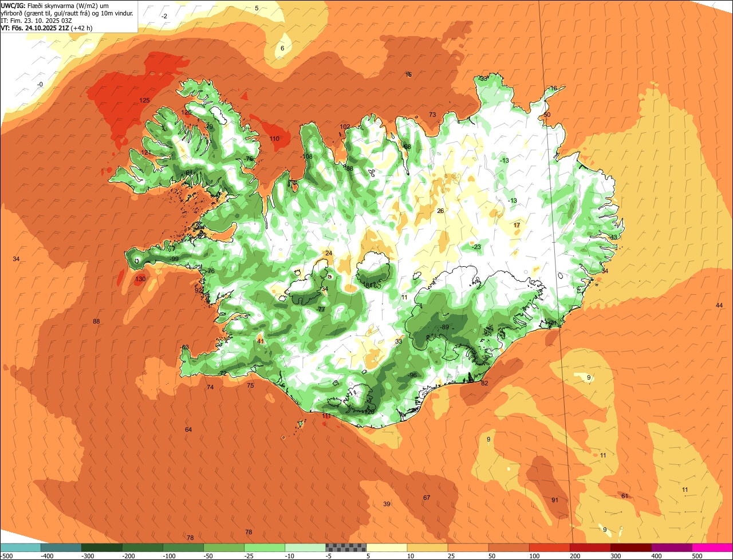733x560 pixels.
Task: Select the dark maroon legend segment between 300 and 400
Action: (x=631, y=547)
